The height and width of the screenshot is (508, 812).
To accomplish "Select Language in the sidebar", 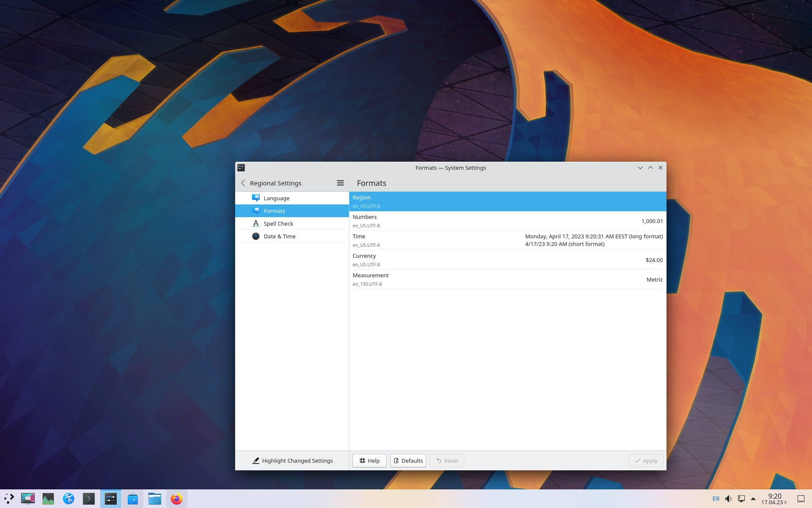I will point(277,198).
